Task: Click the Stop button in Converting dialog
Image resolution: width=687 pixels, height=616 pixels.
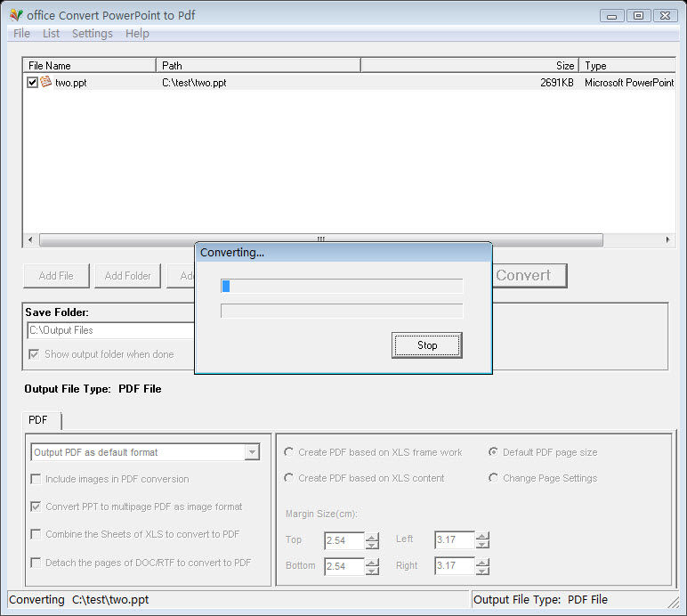Action: pyautogui.click(x=427, y=345)
